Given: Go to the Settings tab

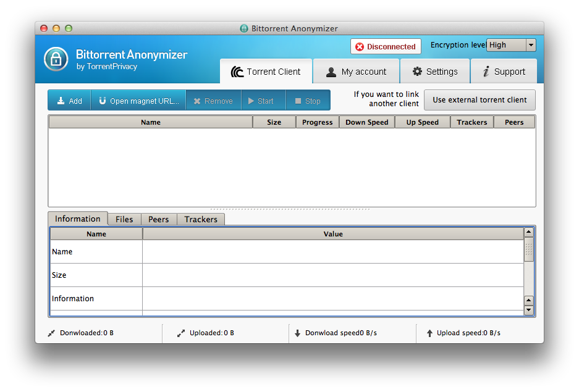Looking at the screenshot, I should (x=435, y=71).
